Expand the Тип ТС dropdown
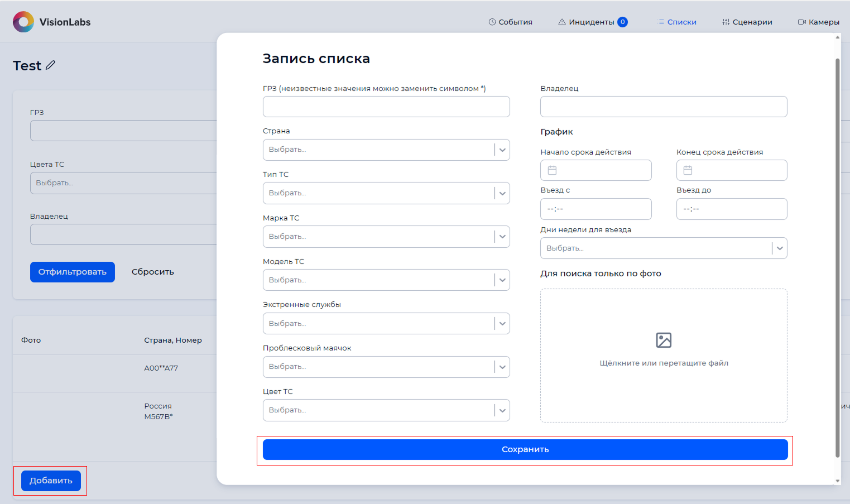Viewport: 850px width, 504px height. pyautogui.click(x=386, y=193)
